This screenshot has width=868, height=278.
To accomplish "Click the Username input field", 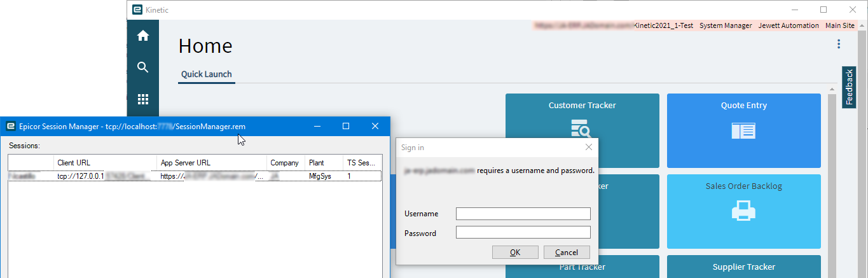I will [523, 214].
